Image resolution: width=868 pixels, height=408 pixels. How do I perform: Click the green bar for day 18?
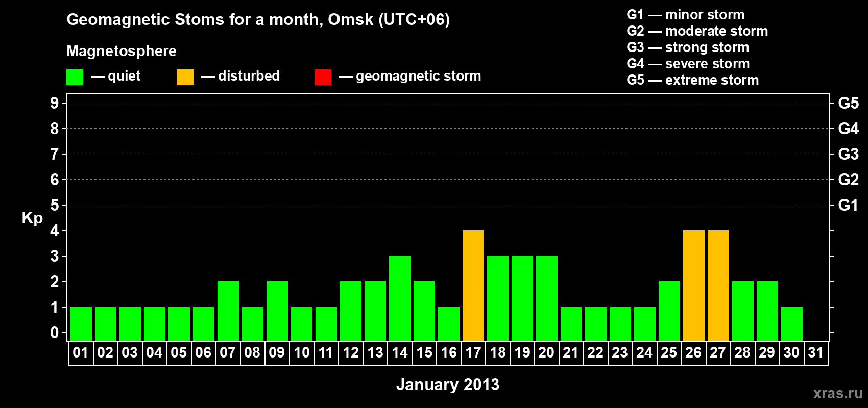(x=498, y=298)
